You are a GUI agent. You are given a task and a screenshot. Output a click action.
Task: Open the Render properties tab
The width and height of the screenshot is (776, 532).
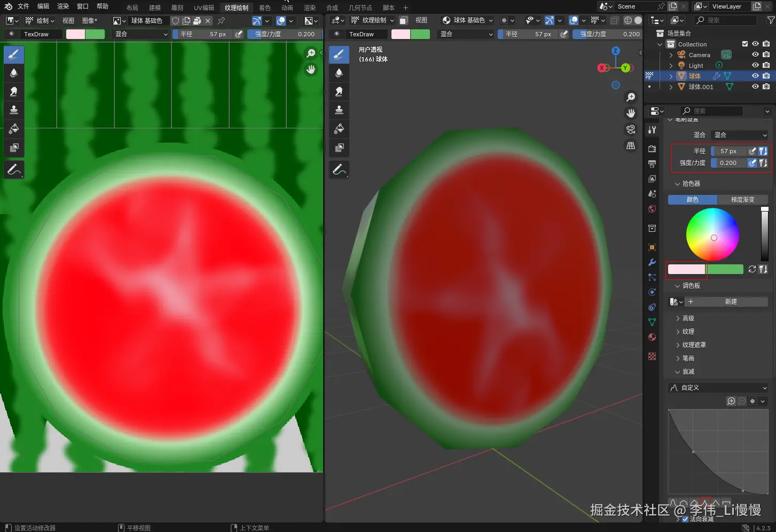click(652, 148)
